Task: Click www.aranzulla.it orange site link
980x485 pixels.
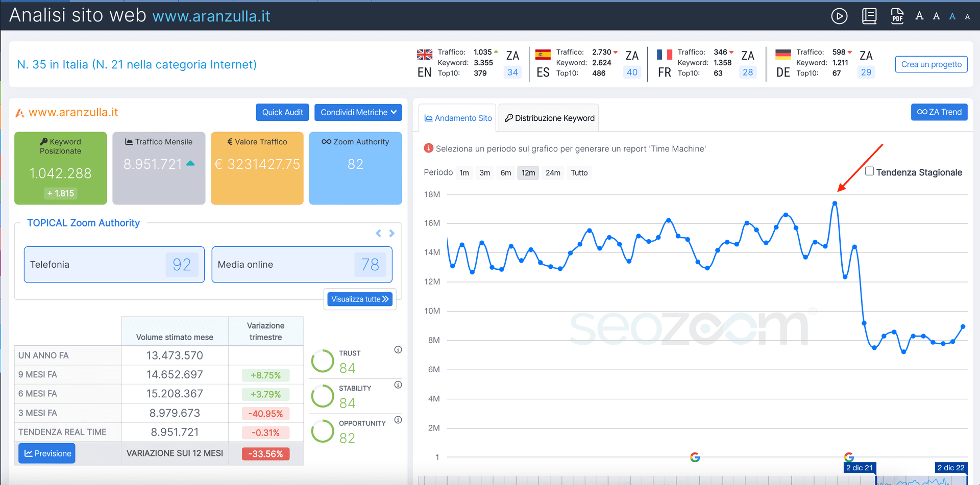Action: pos(73,113)
